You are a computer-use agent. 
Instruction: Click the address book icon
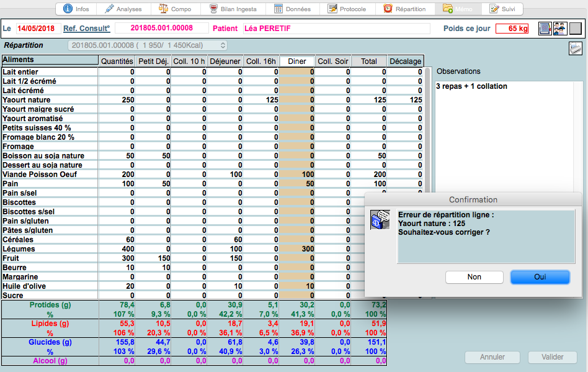coord(545,29)
